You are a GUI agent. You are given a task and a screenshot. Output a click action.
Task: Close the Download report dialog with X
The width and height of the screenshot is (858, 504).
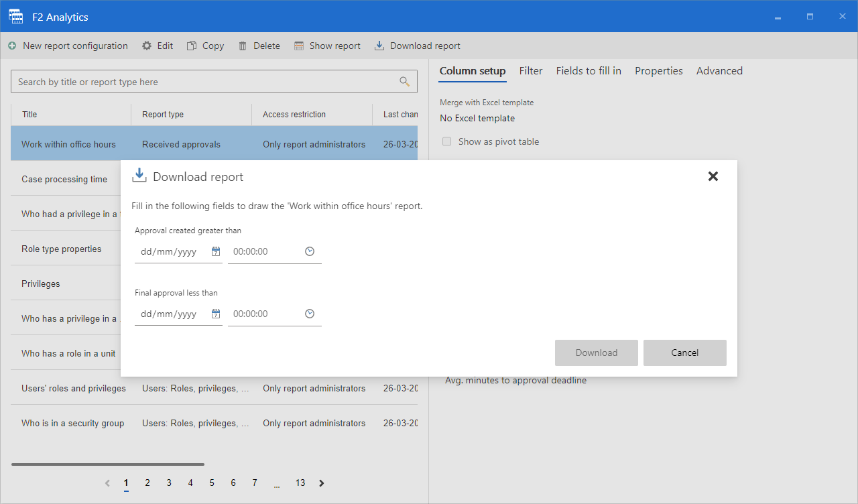tap(713, 176)
